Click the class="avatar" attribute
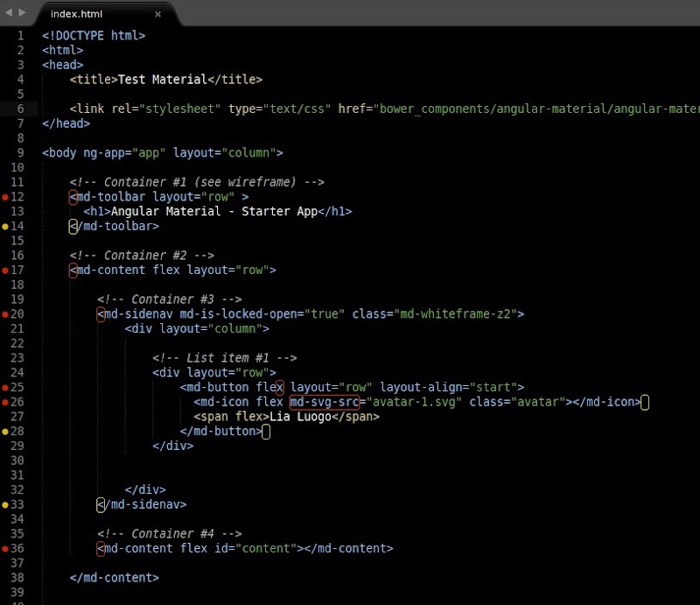The height and width of the screenshot is (605, 700). 517,402
